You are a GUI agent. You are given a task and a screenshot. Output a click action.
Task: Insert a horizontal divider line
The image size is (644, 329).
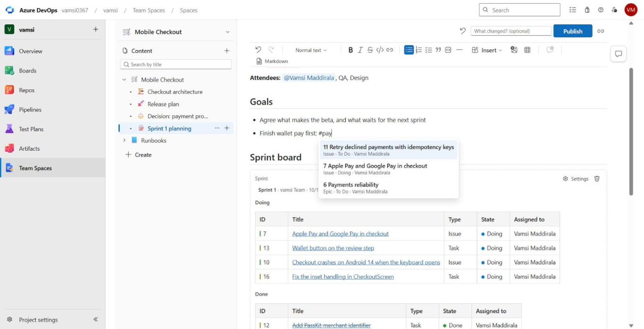point(460,50)
